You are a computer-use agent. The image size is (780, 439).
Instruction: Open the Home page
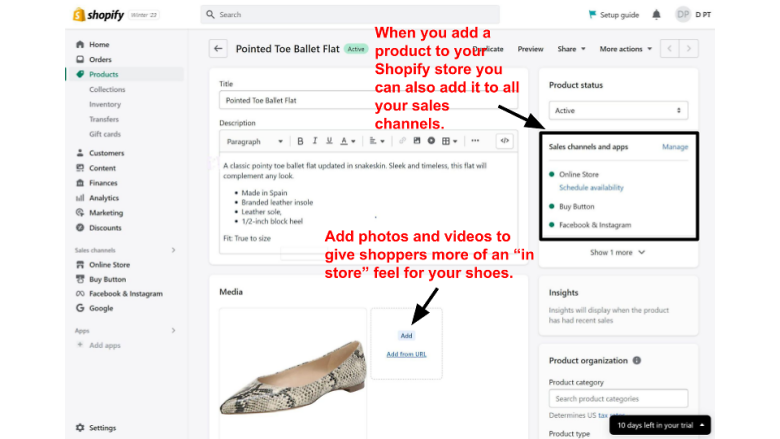pyautogui.click(x=99, y=44)
